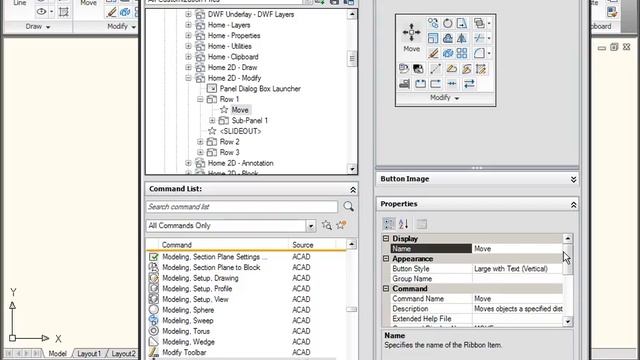Collapse the Display property category

coord(386,238)
